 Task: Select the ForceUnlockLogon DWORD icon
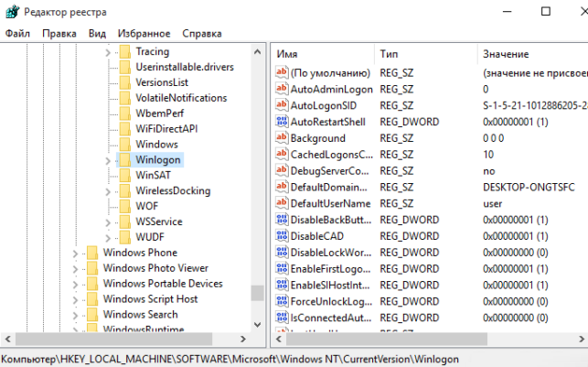tap(282, 301)
